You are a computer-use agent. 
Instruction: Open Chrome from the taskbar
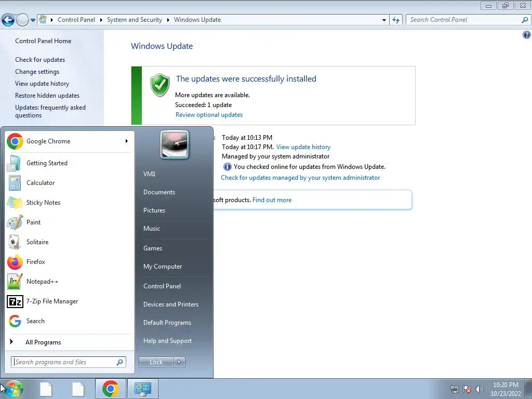pyautogui.click(x=110, y=389)
